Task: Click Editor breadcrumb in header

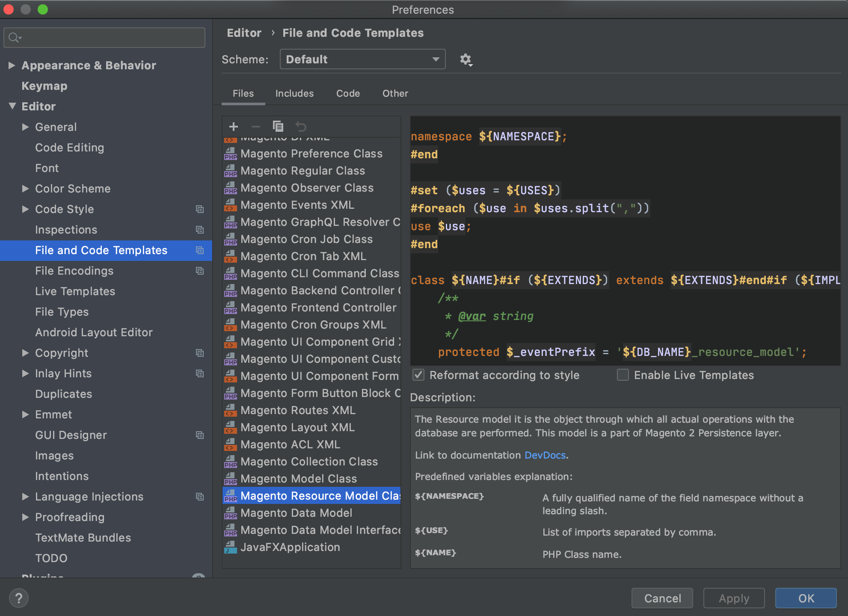Action: [244, 33]
